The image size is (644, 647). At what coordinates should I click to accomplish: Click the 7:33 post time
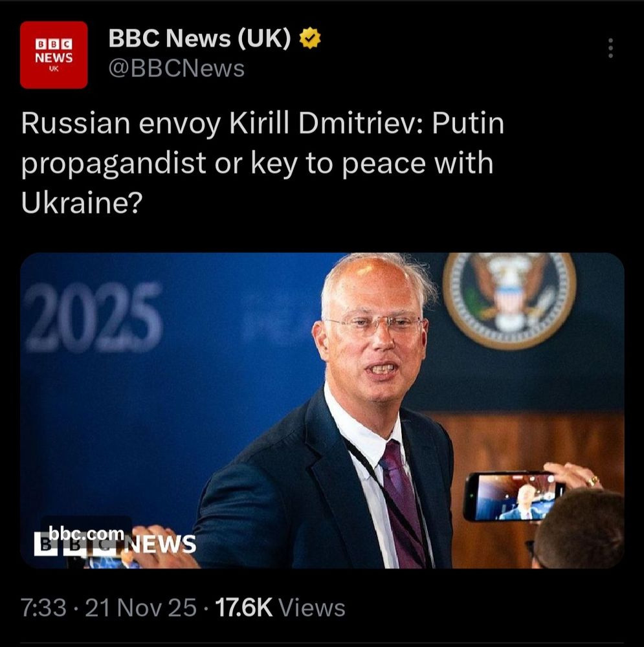click(x=43, y=608)
